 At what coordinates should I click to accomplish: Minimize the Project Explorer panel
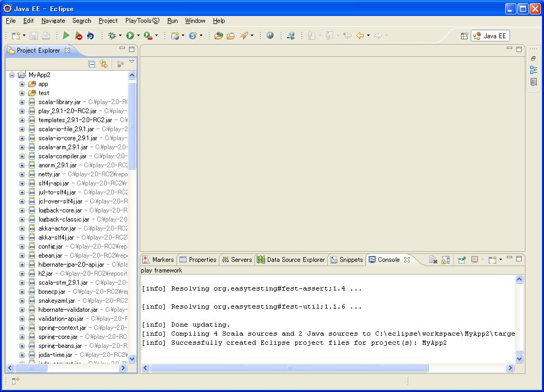click(x=122, y=48)
